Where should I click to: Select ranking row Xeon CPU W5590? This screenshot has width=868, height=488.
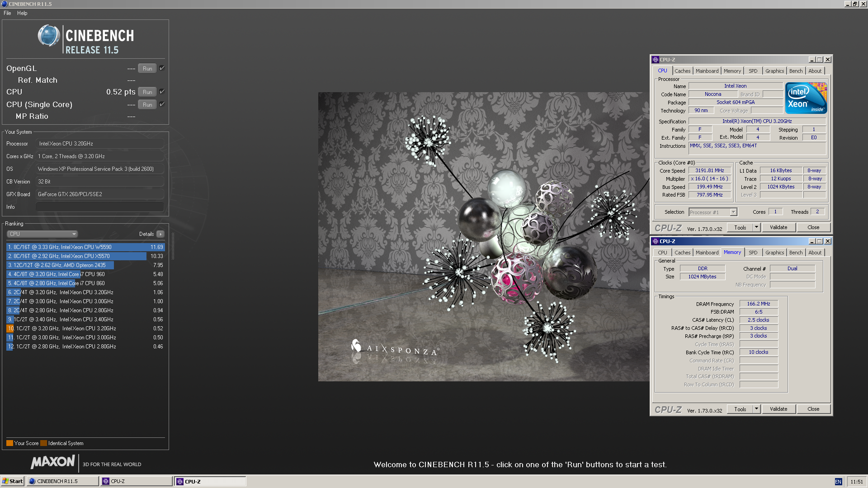pos(85,247)
